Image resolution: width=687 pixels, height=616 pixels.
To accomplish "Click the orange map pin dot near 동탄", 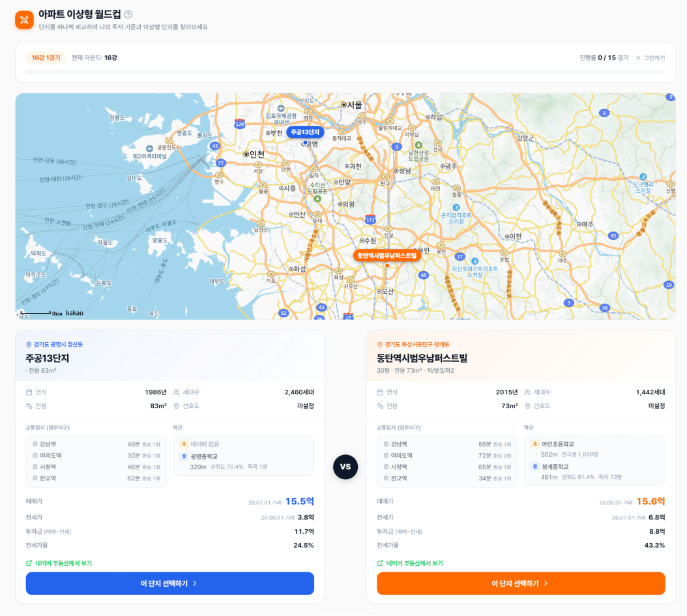I will click(x=387, y=265).
